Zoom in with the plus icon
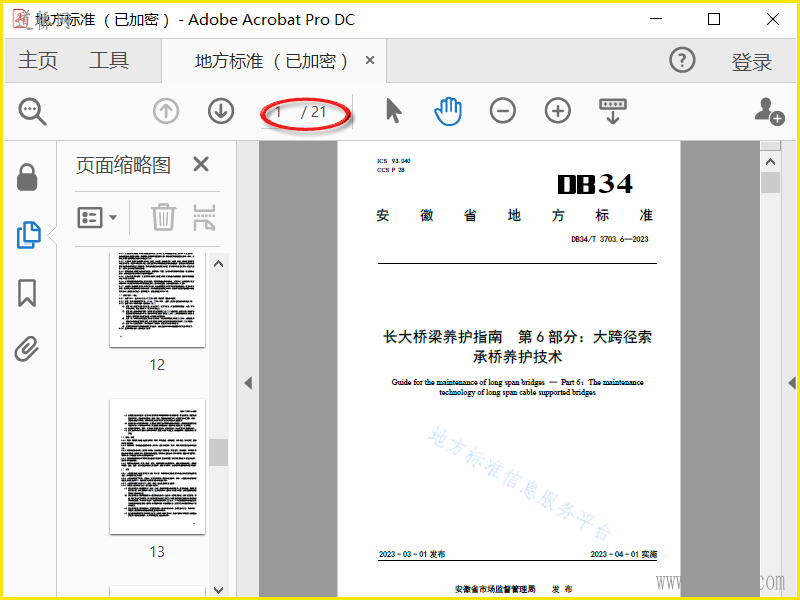This screenshot has width=800, height=600. click(558, 111)
